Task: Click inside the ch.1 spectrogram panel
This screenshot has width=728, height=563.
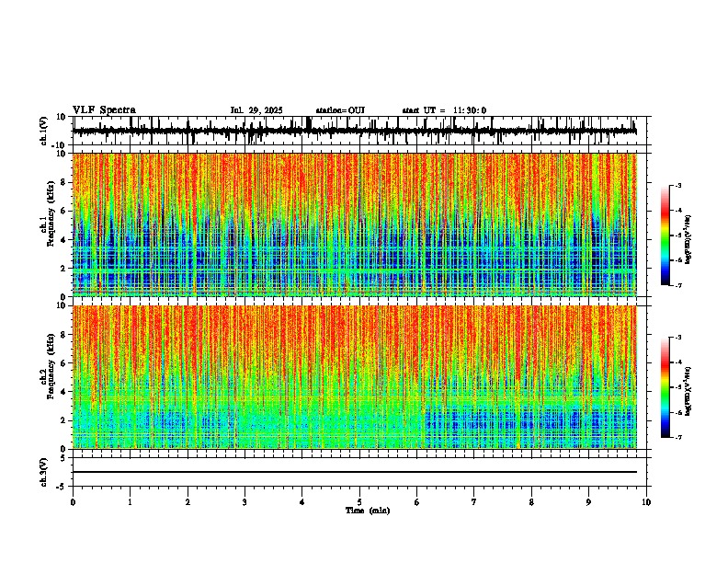Action: pos(355,224)
